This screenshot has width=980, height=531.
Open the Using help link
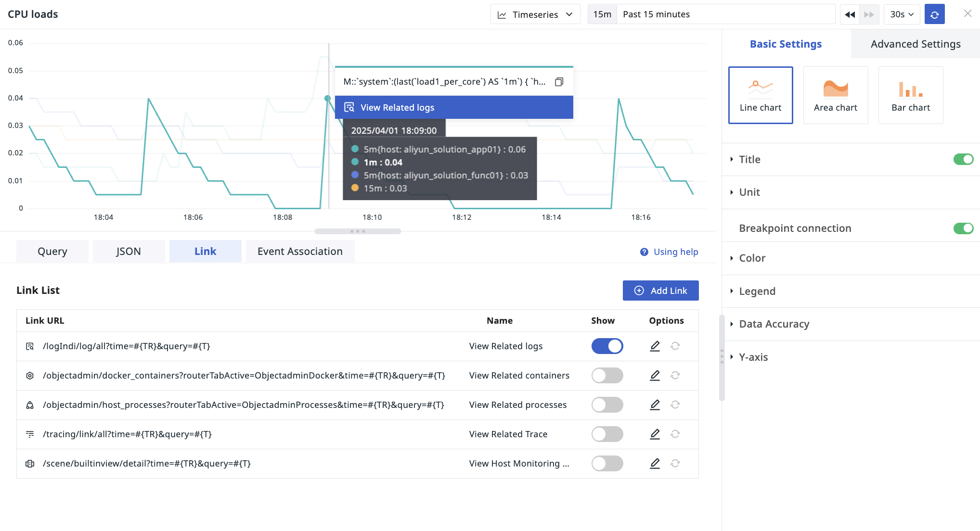click(x=669, y=252)
